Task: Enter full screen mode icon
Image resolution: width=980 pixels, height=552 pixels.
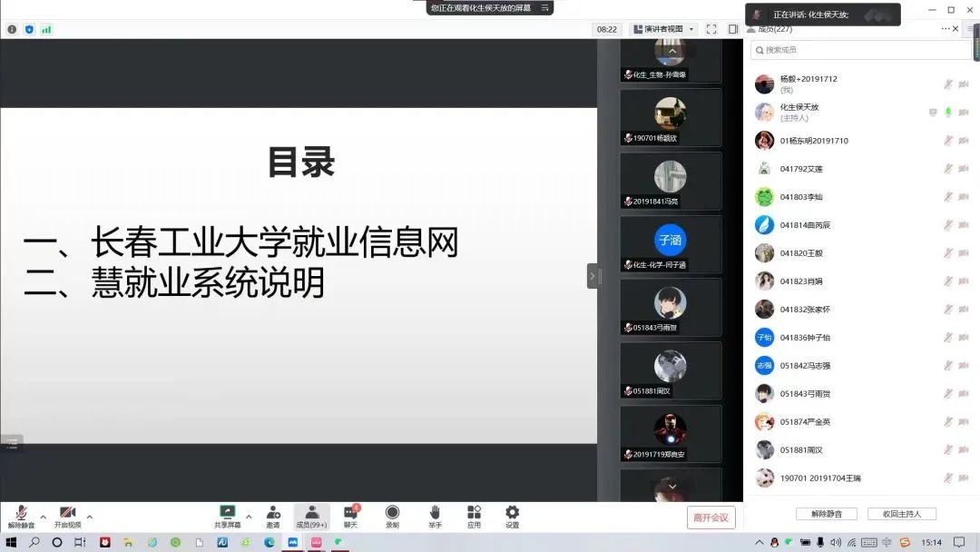Action: click(x=711, y=29)
